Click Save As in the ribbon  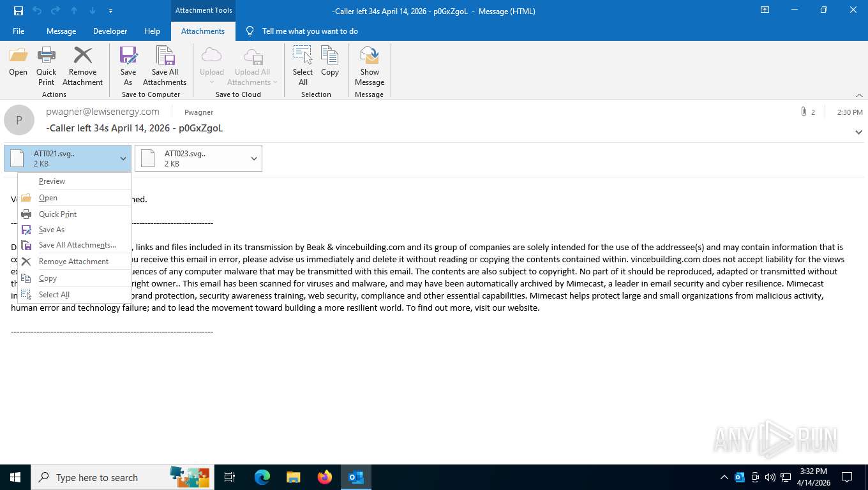[x=128, y=66]
